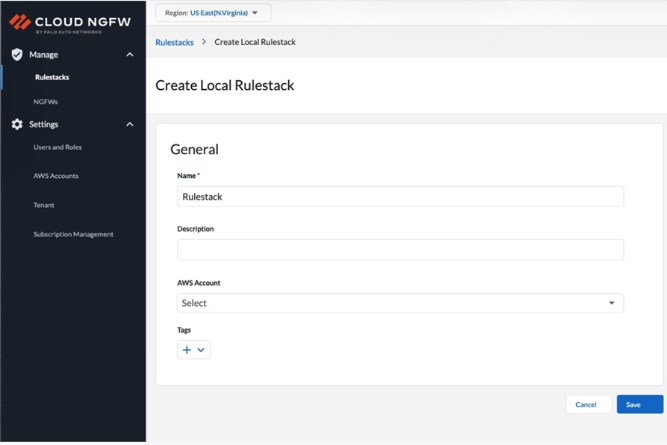Click the shield icon beside Manage
Image resolution: width=667 pixels, height=445 pixels.
click(16, 55)
